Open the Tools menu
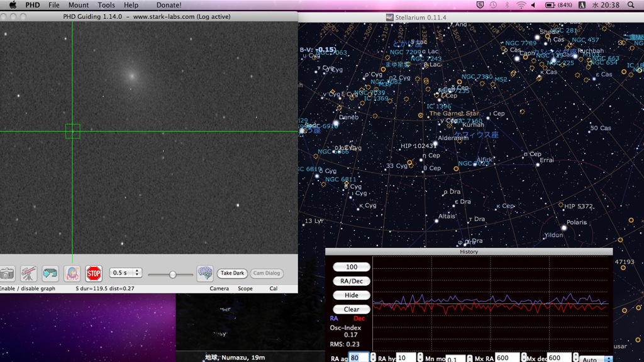644x362 pixels. (x=106, y=5)
